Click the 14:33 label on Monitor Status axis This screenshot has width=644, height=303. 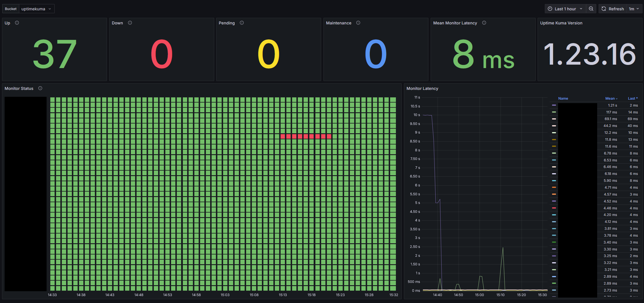click(x=52, y=295)
